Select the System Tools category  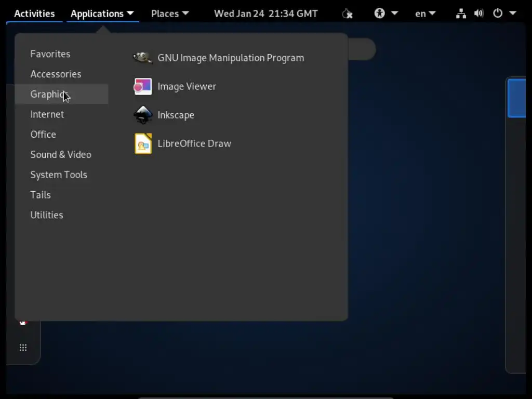[59, 175]
